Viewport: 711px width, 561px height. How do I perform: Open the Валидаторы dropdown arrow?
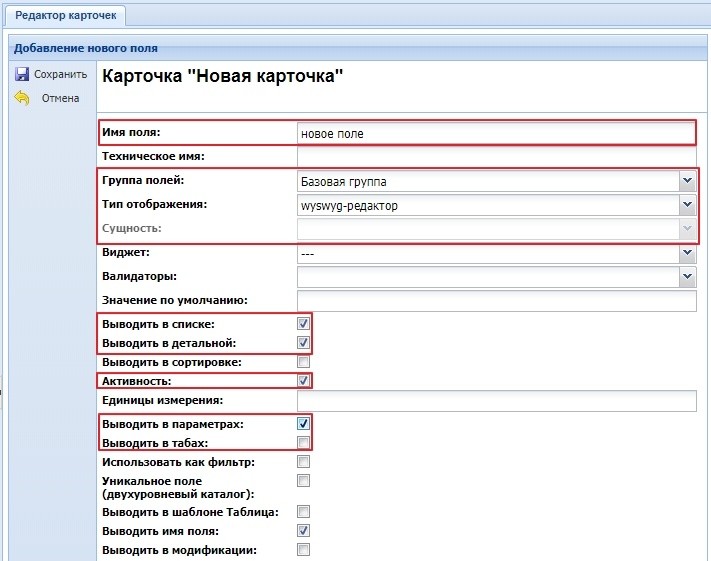click(686, 277)
